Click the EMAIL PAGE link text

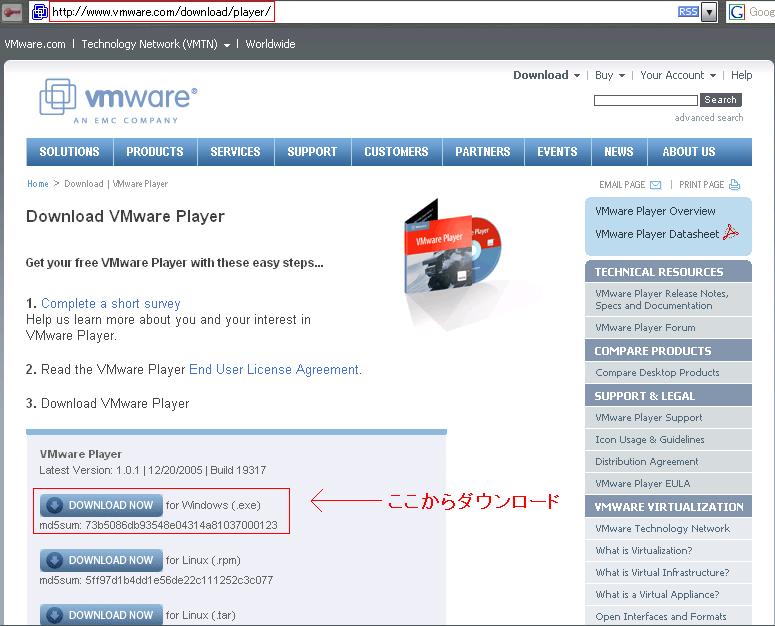(x=622, y=185)
